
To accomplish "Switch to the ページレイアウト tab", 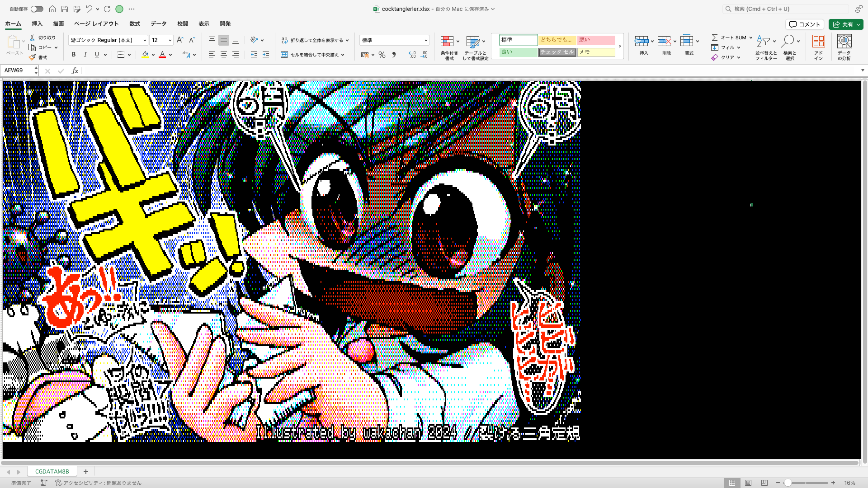I will point(96,24).
